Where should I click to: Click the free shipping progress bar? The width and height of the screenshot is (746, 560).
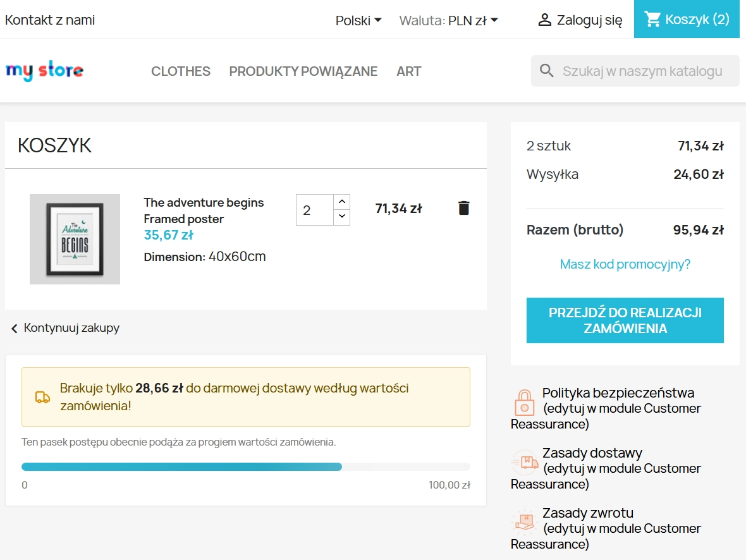(x=245, y=466)
